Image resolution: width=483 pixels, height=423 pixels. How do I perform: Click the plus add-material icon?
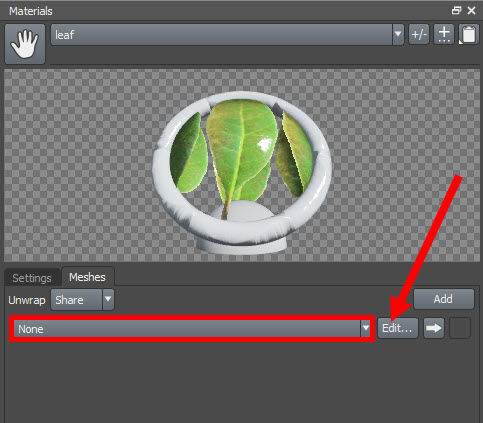point(444,34)
